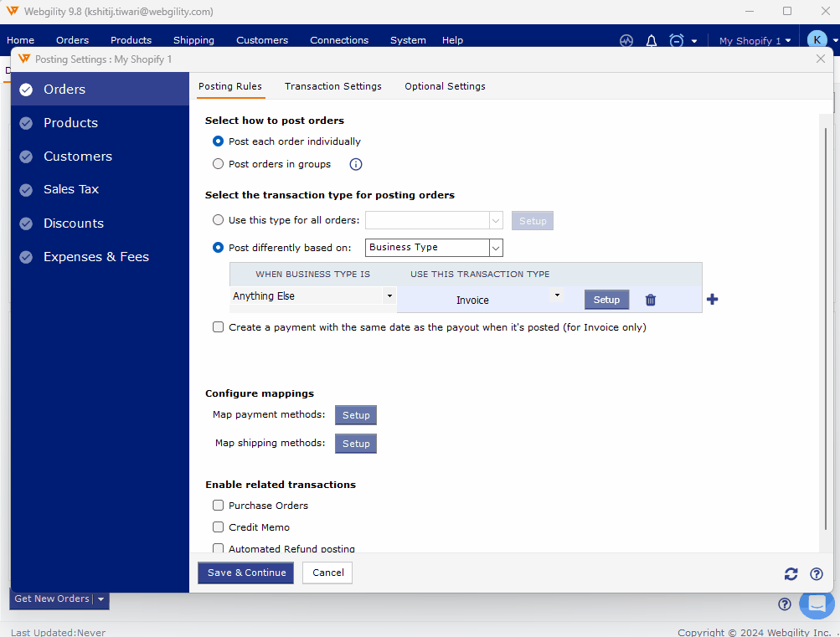This screenshot has height=637, width=840.
Task: Add a new rule with plus icon
Action: [713, 300]
